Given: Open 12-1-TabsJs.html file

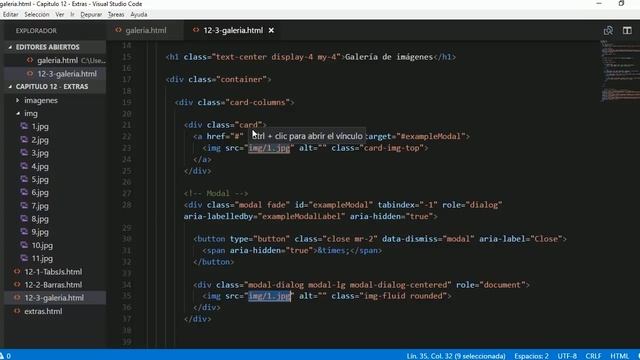Looking at the screenshot, I should pos(53,271).
